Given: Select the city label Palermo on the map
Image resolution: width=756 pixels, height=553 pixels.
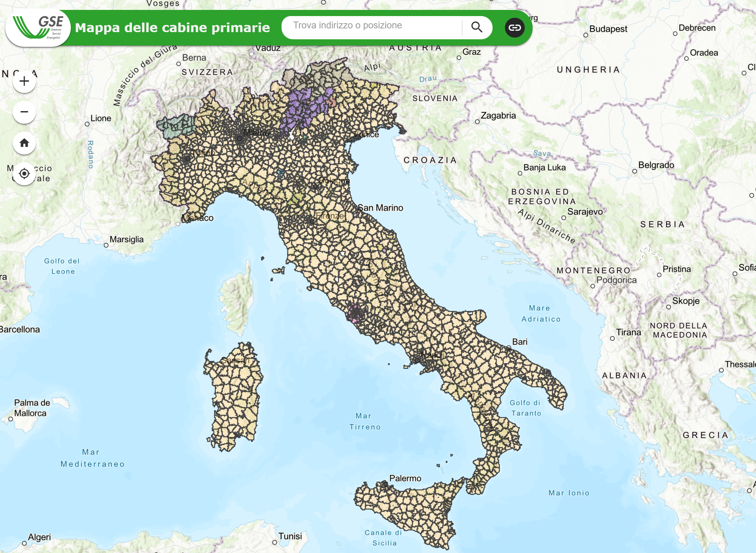Looking at the screenshot, I should pos(405,478).
